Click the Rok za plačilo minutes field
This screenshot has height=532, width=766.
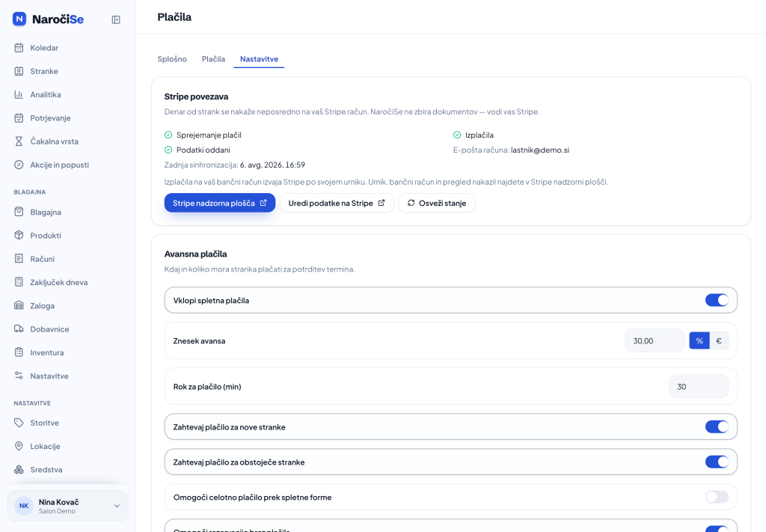(x=699, y=386)
